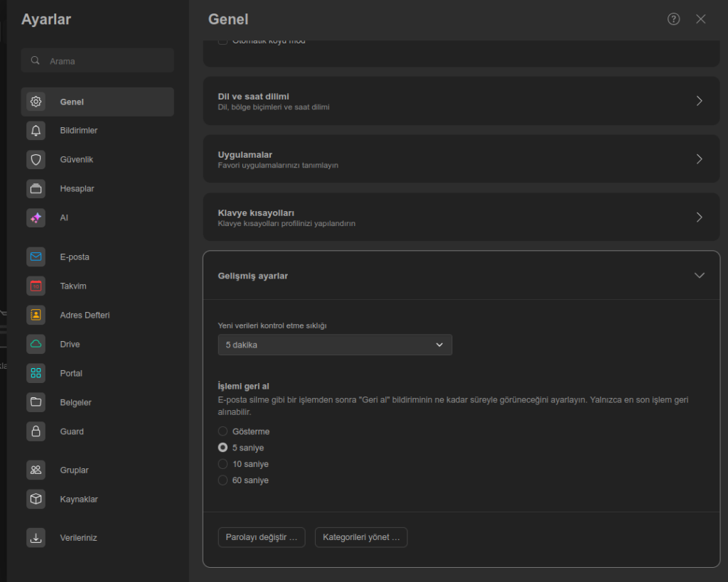Choose the 10 saniye undo duration
Viewport: 728px width, 582px height.
(223, 464)
